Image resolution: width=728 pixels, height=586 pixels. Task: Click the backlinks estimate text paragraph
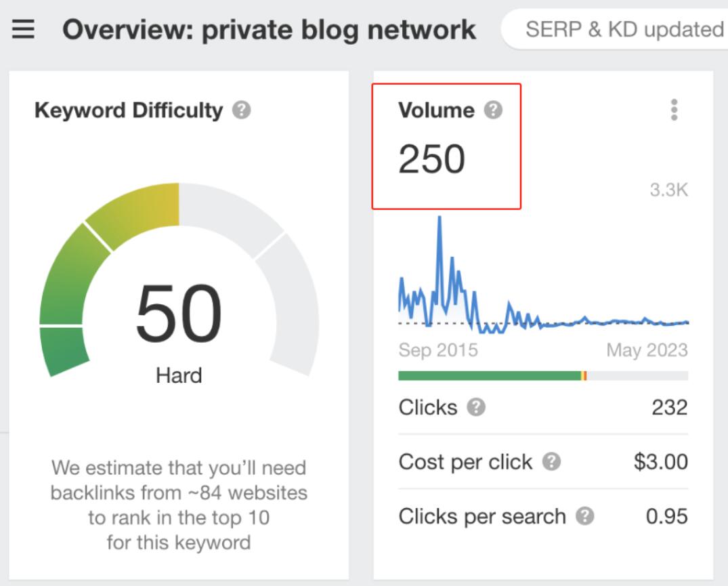(179, 505)
